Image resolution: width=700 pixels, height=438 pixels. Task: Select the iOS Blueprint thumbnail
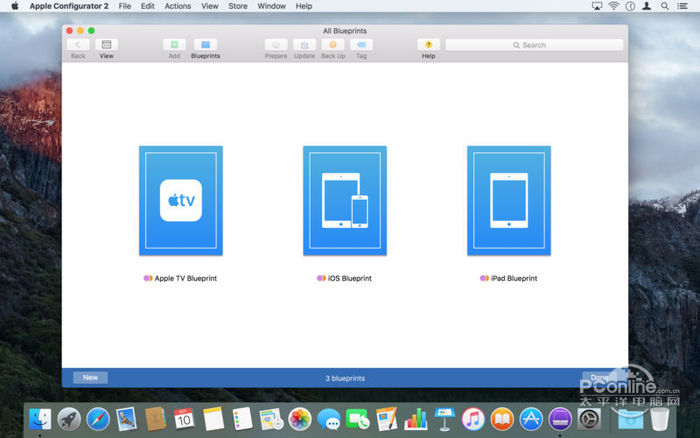coord(344,200)
